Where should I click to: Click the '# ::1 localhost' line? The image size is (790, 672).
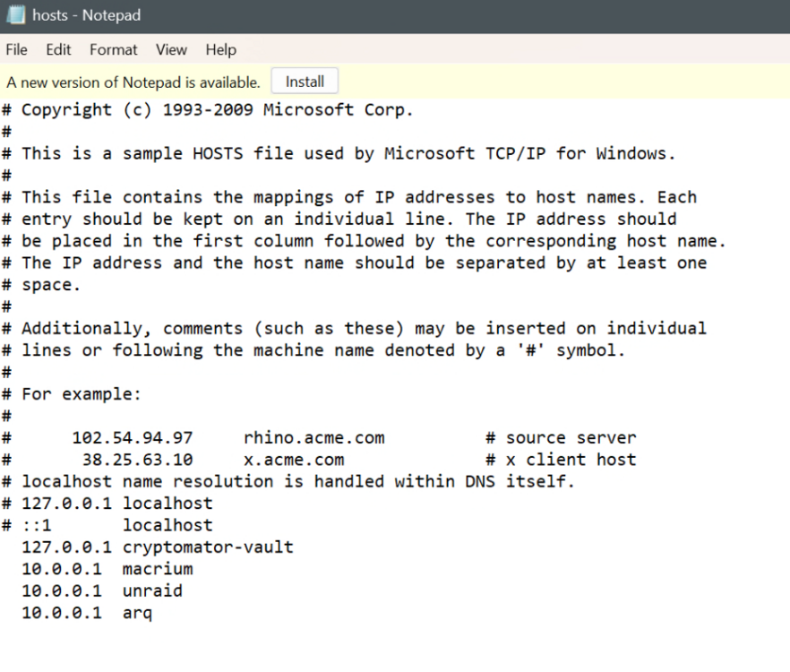tap(107, 525)
